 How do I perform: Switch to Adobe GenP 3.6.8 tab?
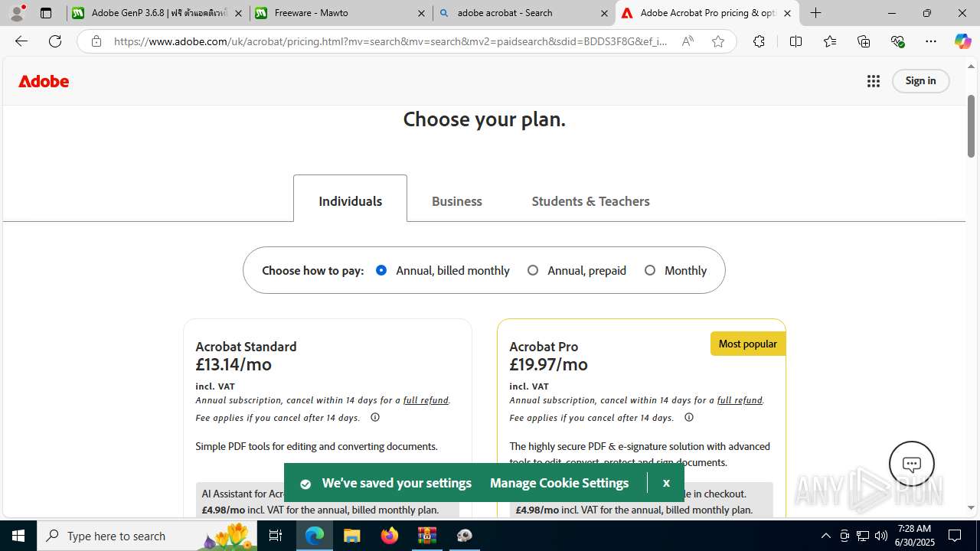(x=158, y=13)
